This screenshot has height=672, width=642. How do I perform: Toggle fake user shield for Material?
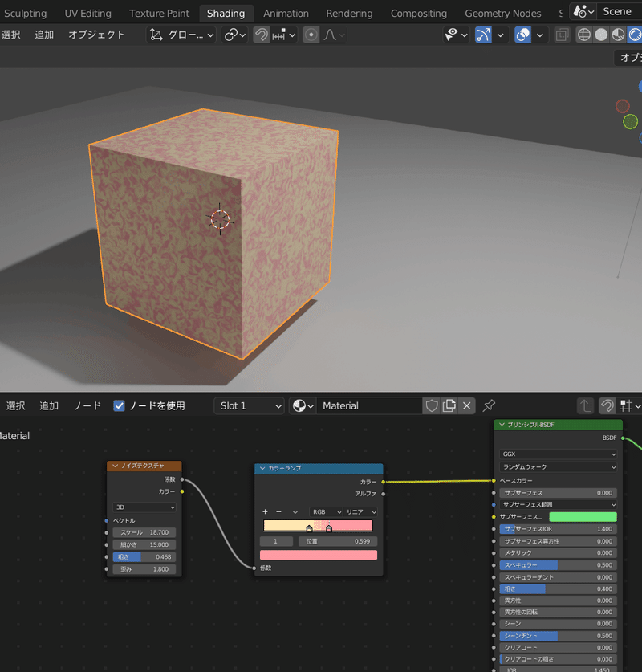(x=431, y=406)
